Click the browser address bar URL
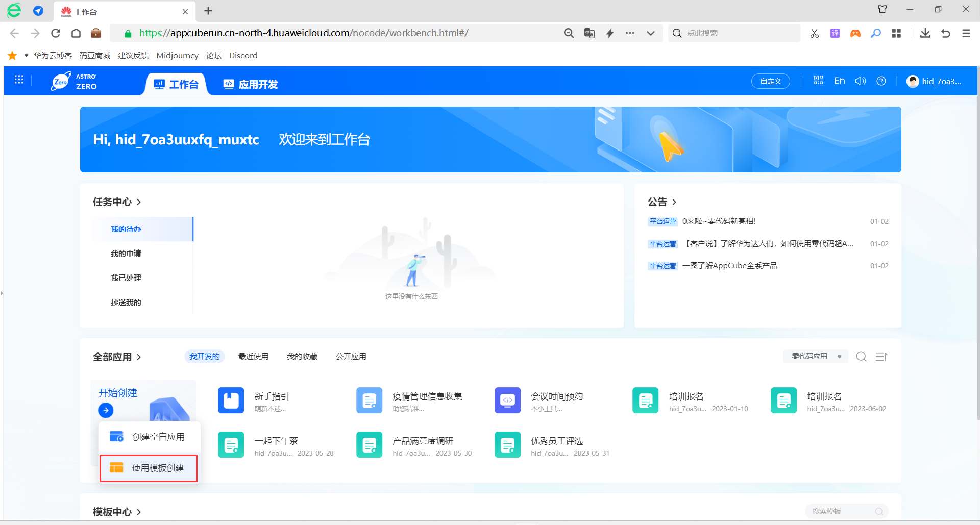 click(304, 33)
